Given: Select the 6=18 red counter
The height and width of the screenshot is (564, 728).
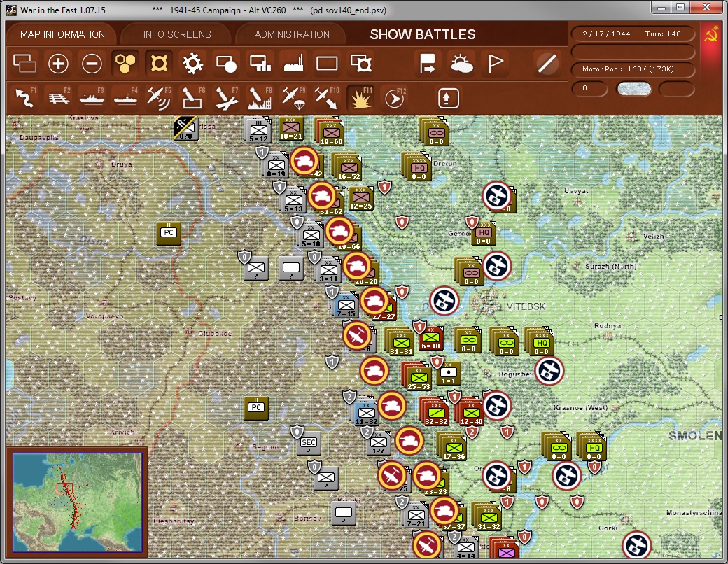Looking at the screenshot, I should coord(431,337).
